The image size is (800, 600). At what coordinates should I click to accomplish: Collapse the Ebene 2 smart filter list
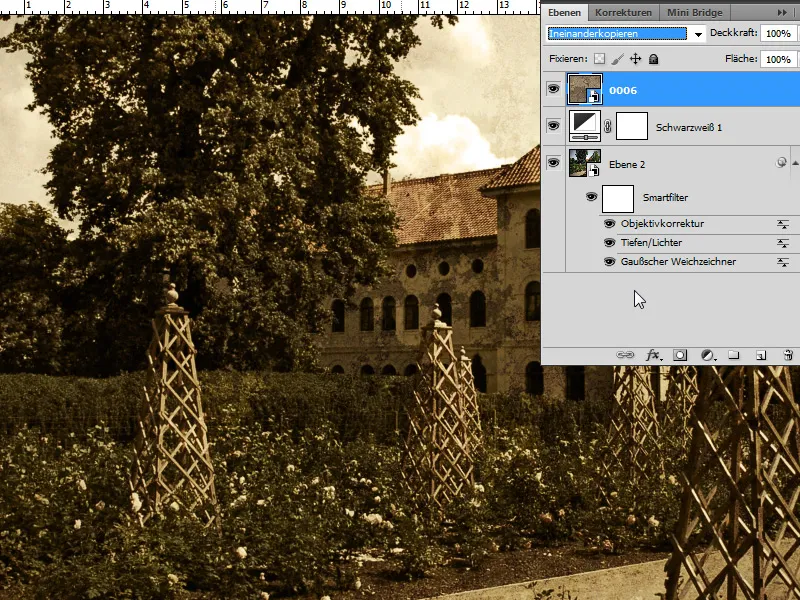pos(795,163)
